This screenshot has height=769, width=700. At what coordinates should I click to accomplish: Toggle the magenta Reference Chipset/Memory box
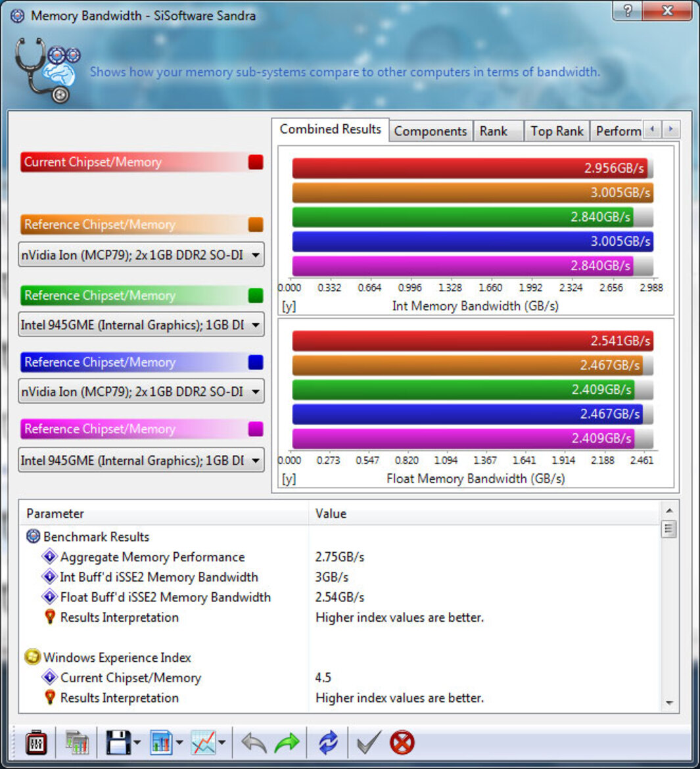[x=256, y=429]
